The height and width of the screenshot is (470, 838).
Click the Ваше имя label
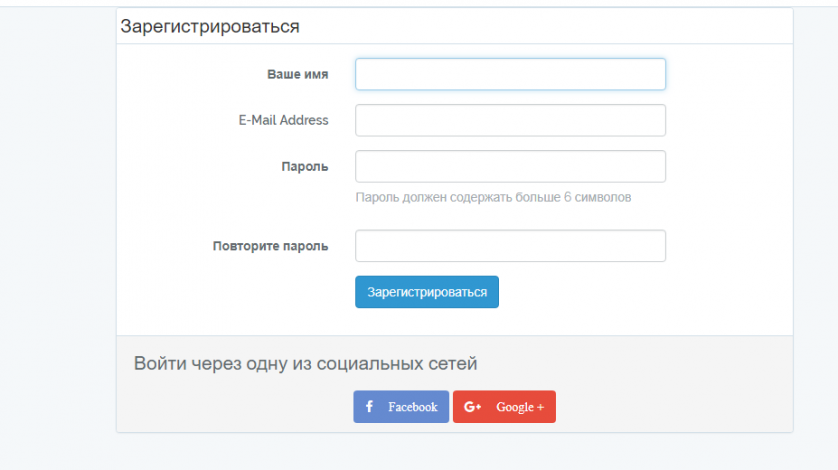coord(298,74)
